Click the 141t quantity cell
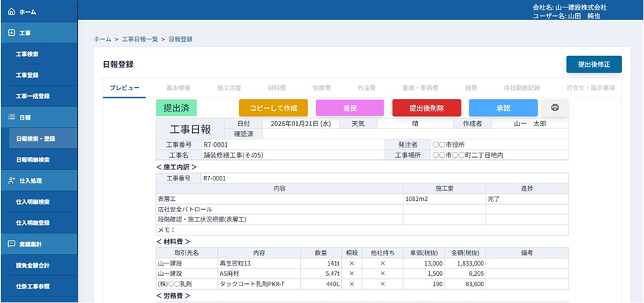The height and width of the screenshot is (303, 644). 321,263
